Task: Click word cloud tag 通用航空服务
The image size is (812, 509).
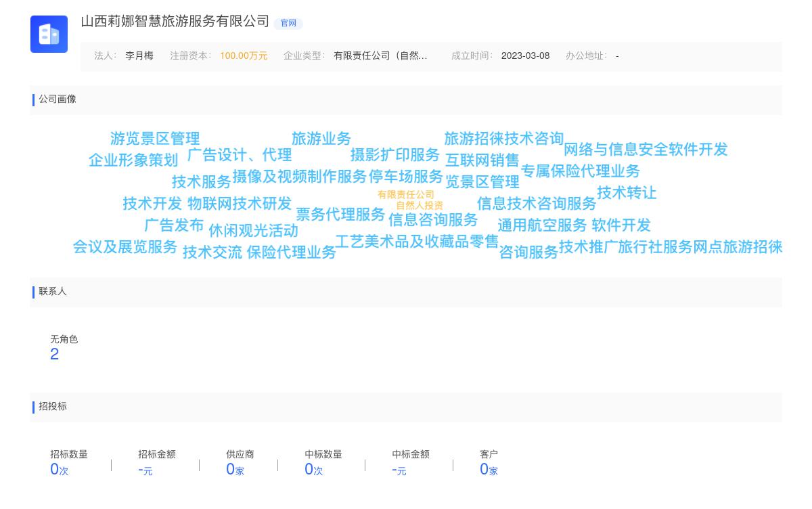Action: tap(543, 225)
